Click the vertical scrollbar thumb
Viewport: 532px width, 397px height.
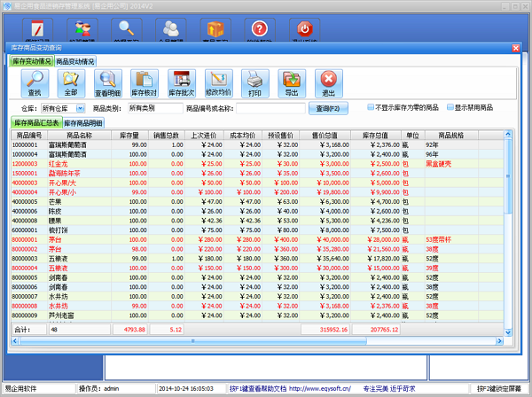point(508,175)
